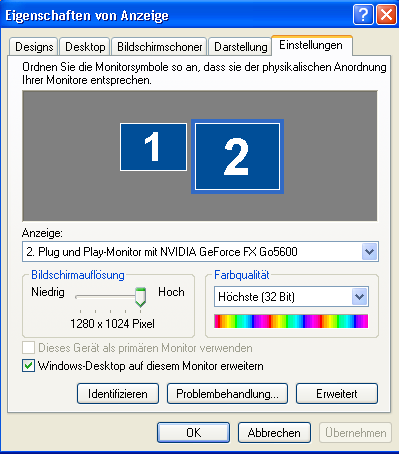This screenshot has height=454, width=399.
Task: Click the Identifizieren button
Action: (x=118, y=394)
